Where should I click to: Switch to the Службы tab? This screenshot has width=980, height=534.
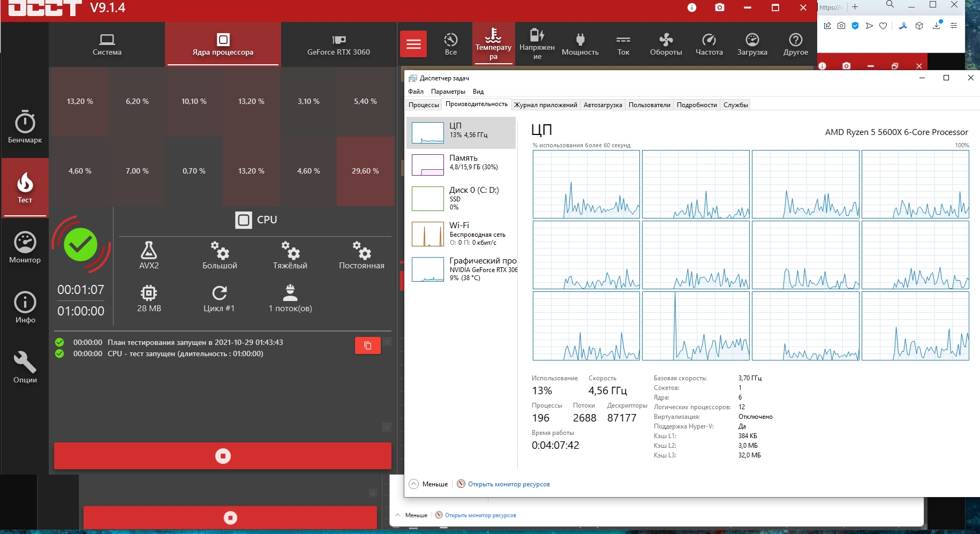pos(736,105)
